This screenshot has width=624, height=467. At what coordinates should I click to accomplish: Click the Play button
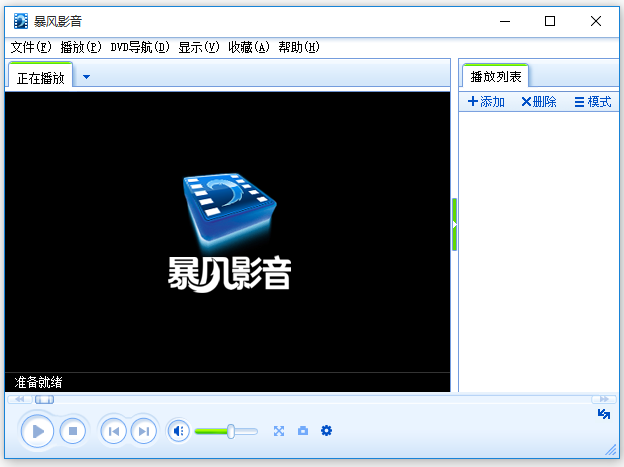38,431
